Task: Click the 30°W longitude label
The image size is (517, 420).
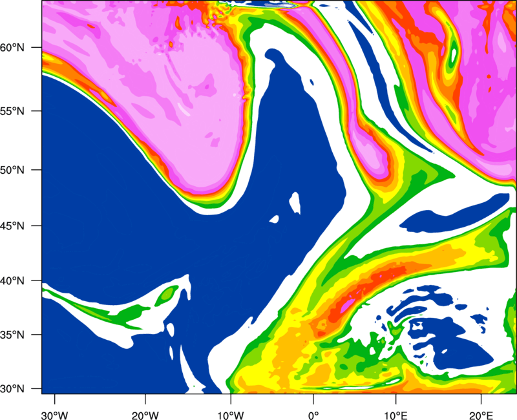Action: 55,415
